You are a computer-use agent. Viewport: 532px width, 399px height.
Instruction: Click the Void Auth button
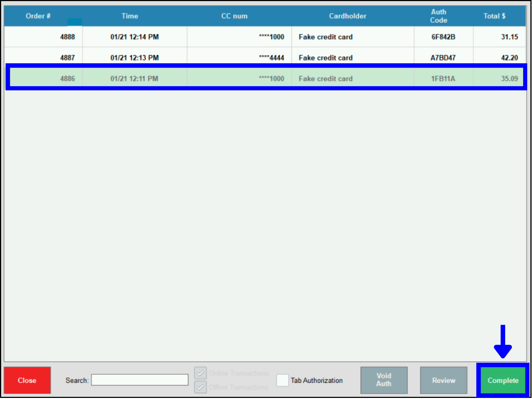[x=384, y=380]
